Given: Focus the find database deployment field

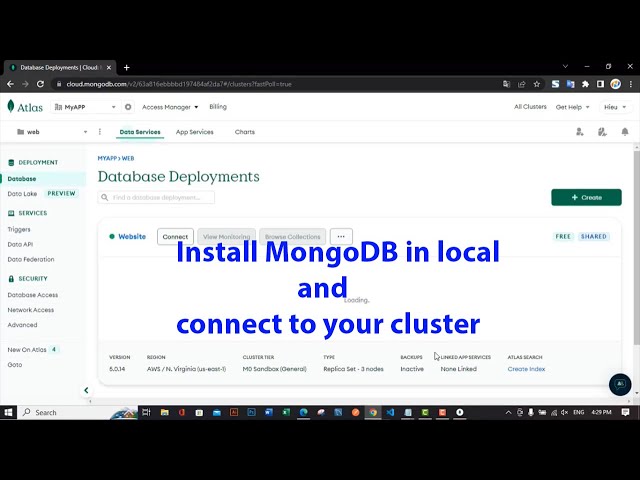Looking at the screenshot, I should [156, 197].
